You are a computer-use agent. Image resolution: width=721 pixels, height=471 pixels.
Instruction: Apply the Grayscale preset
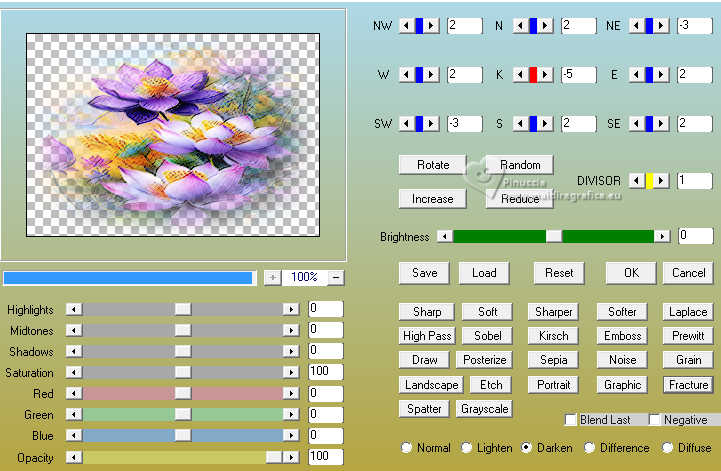click(x=484, y=408)
